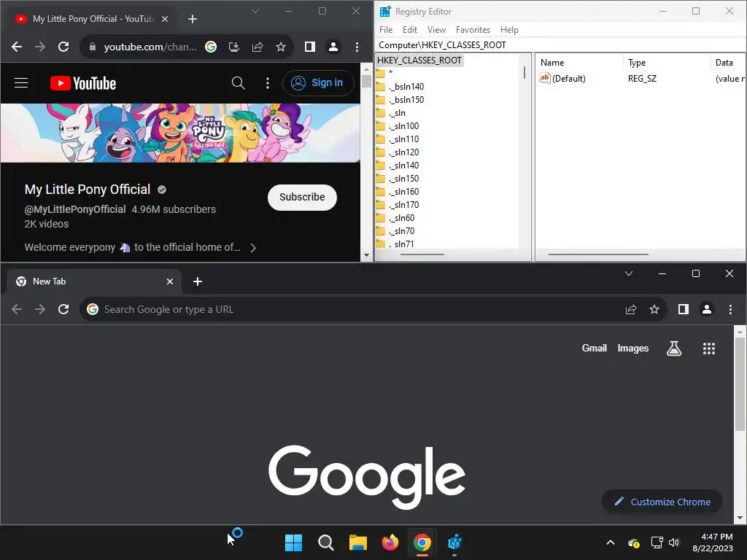The height and width of the screenshot is (560, 747).
Task: Reload the New Tab page
Action: pyautogui.click(x=63, y=309)
